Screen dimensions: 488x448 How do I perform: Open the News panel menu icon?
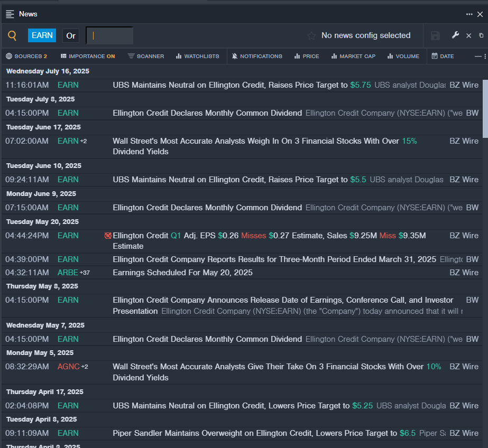click(x=10, y=14)
